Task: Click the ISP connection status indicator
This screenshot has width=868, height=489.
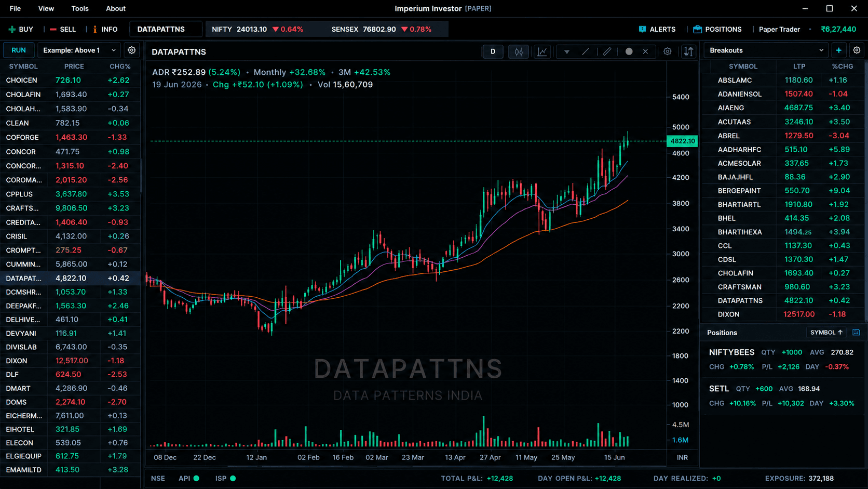Action: (226, 479)
